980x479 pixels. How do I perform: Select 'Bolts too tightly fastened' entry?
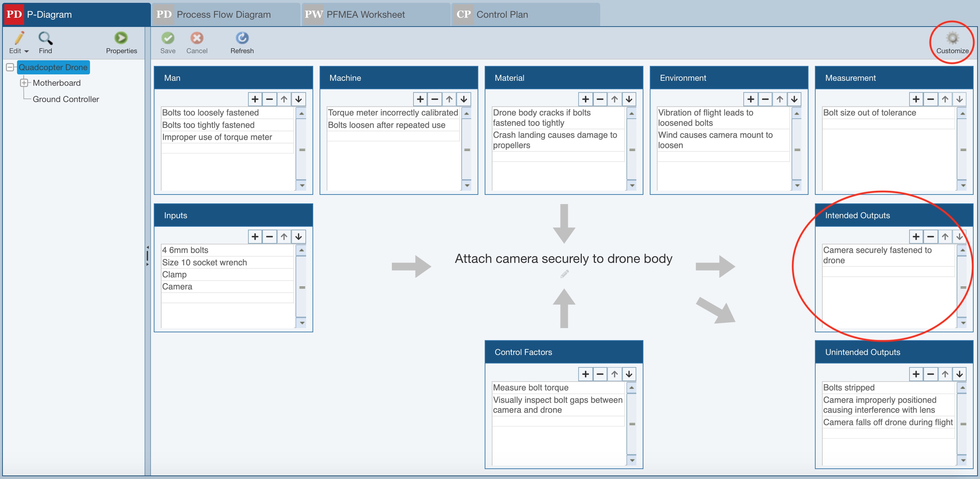tap(208, 125)
